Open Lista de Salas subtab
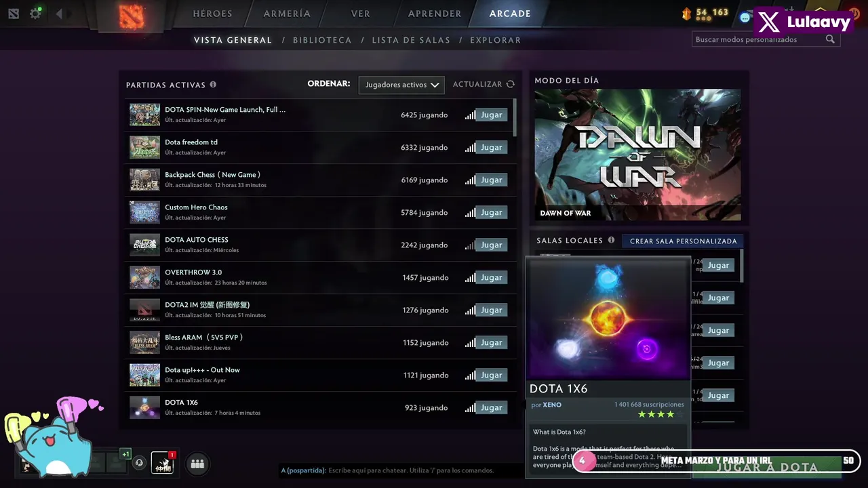The image size is (868, 488). pyautogui.click(x=411, y=40)
